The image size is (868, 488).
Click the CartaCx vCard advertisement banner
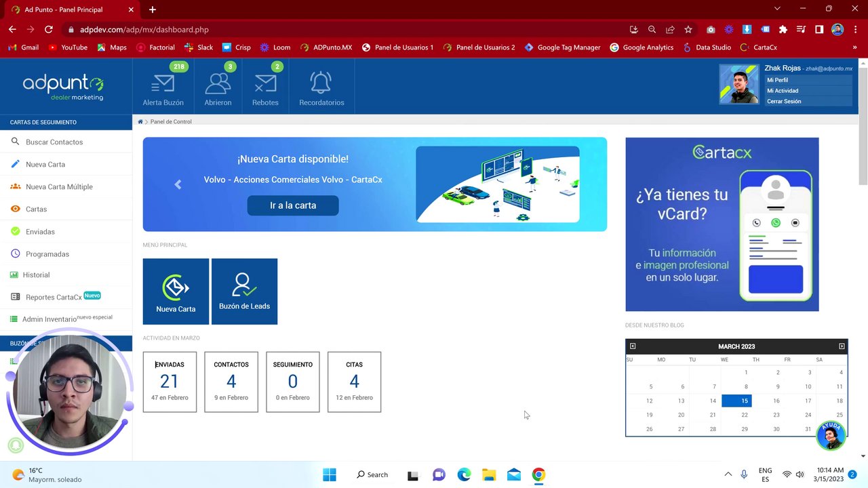pos(722,224)
